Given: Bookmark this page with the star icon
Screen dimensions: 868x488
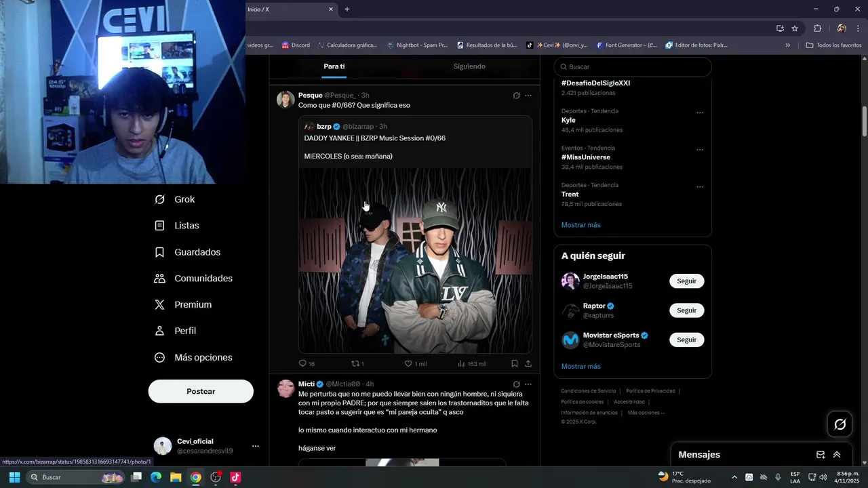Looking at the screenshot, I should tap(795, 28).
